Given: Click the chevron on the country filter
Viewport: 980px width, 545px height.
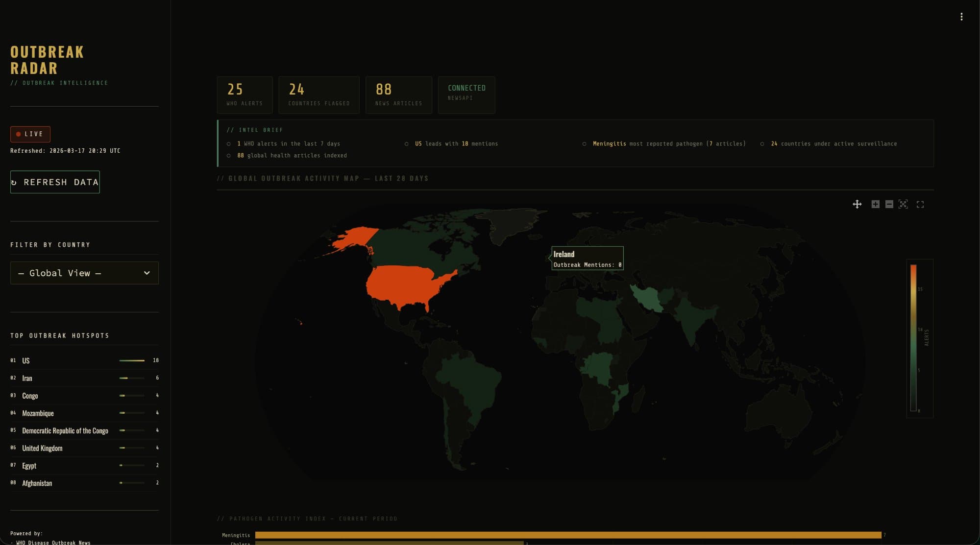Looking at the screenshot, I should [147, 273].
